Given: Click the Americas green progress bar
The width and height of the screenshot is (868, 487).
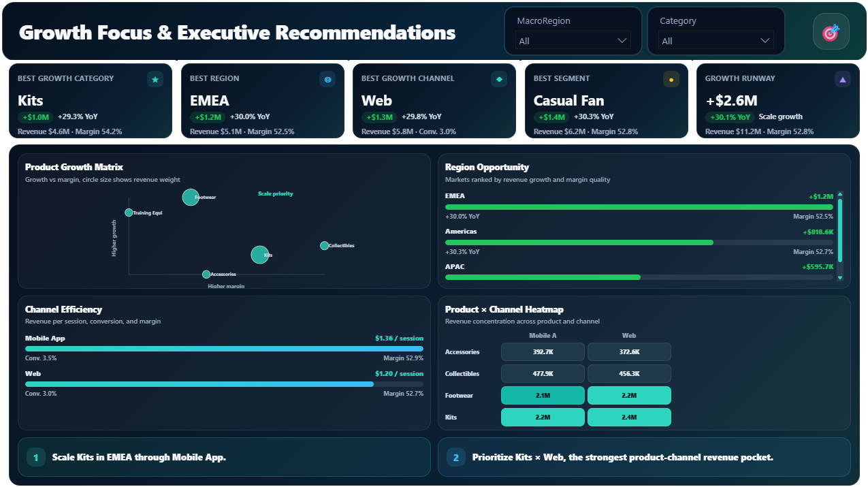Looking at the screenshot, I should coord(579,242).
